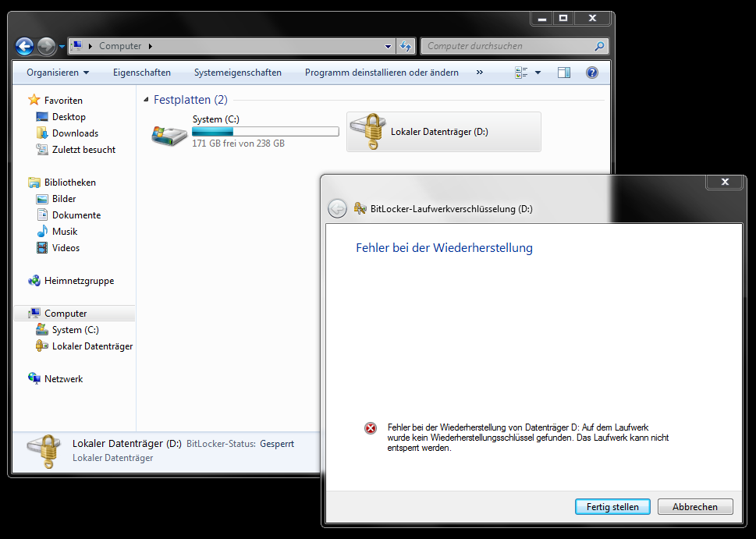
Task: Click the change view icon
Action: pyautogui.click(x=521, y=73)
